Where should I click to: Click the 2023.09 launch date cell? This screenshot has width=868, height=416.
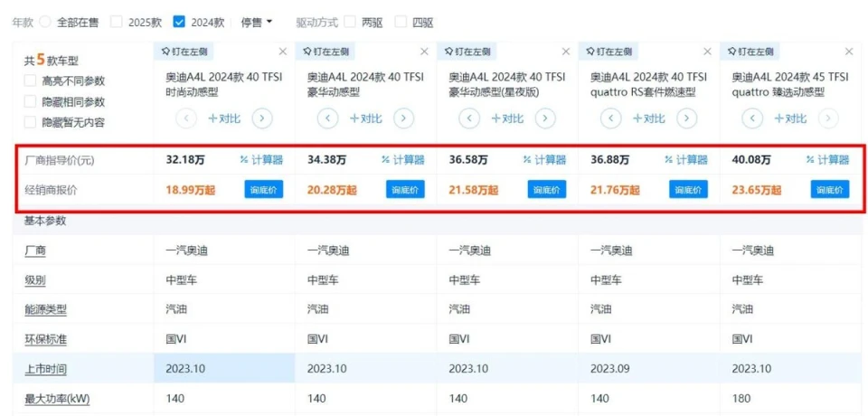pos(609,369)
